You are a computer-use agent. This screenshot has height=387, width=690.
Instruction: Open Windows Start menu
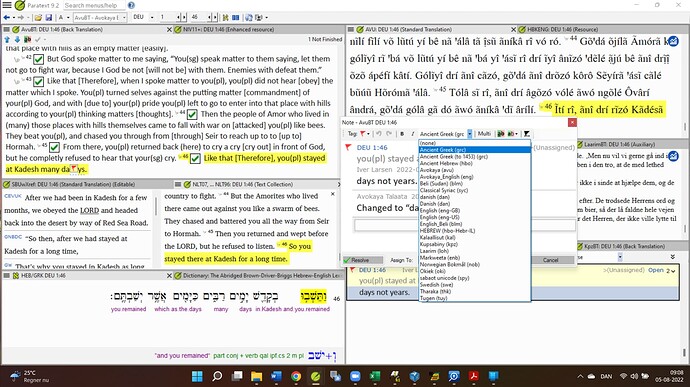tap(198, 376)
